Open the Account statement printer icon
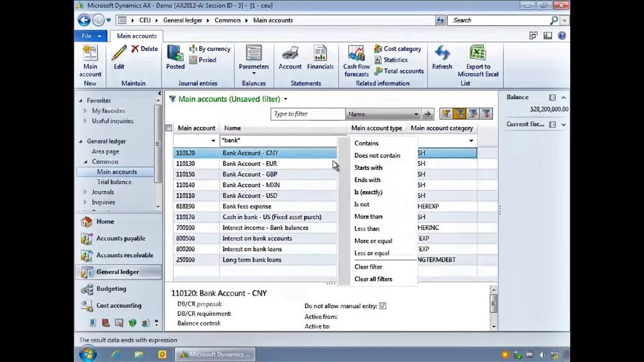Viewport: 644px width, 362px height. click(x=290, y=53)
